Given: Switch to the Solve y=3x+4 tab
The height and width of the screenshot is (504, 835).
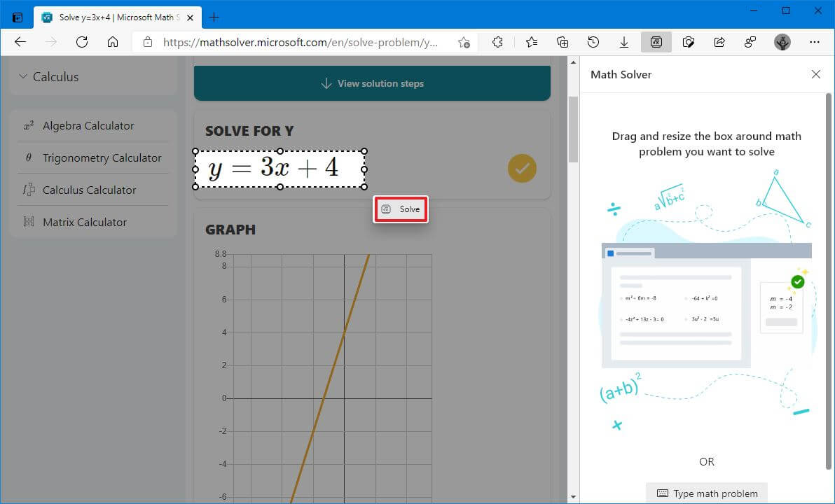Looking at the screenshot, I should [x=112, y=17].
